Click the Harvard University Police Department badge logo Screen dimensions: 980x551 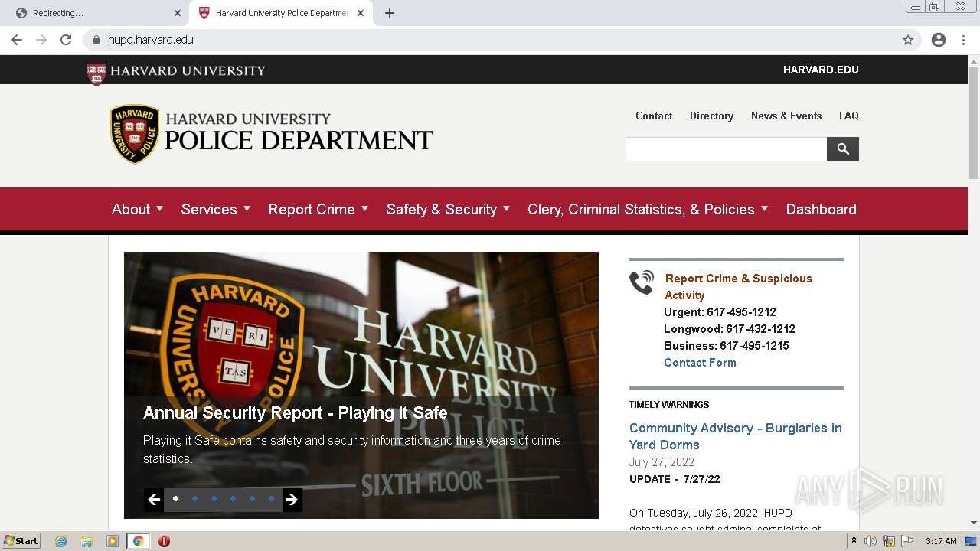(135, 134)
